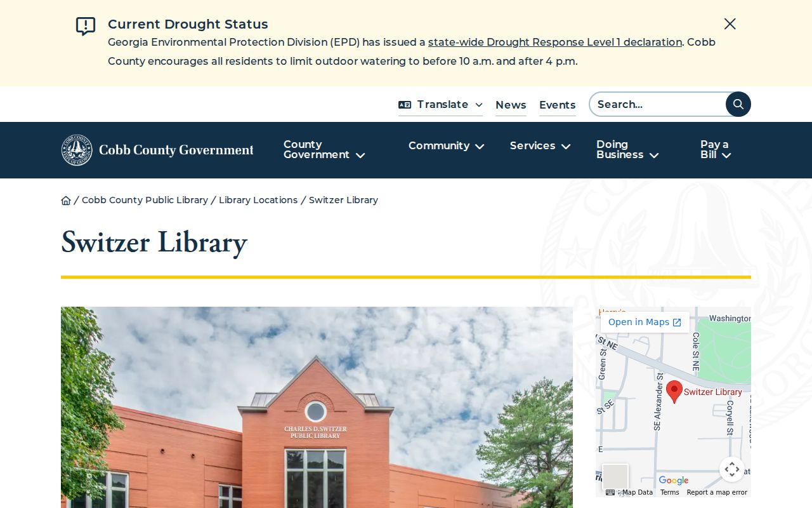Click the red Switzer Library map pin
The image size is (812, 508).
(x=674, y=391)
